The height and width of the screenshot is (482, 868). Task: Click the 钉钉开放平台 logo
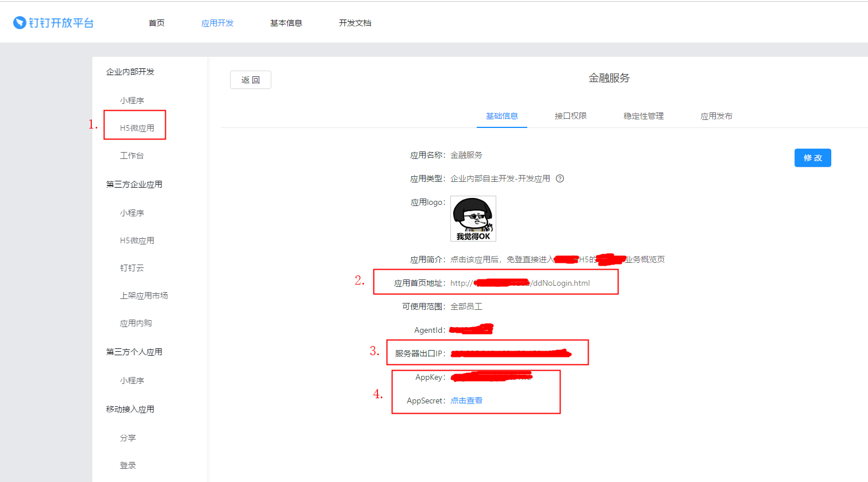click(x=53, y=23)
